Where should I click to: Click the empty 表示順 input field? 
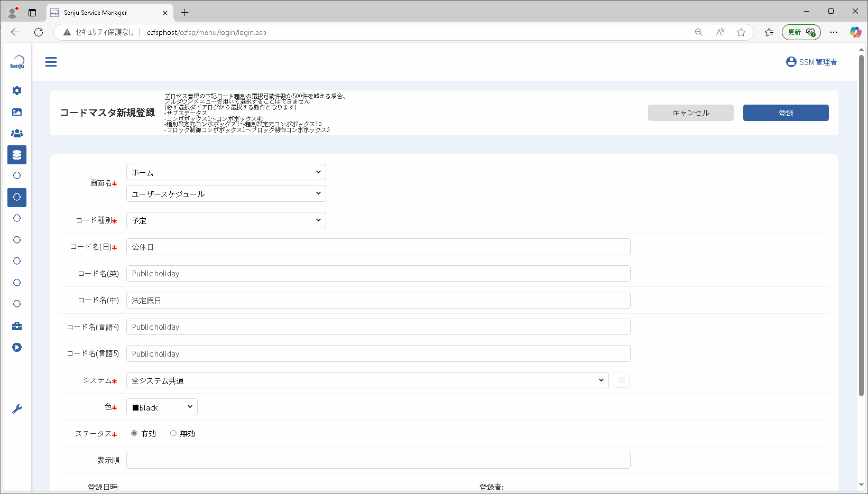point(378,460)
